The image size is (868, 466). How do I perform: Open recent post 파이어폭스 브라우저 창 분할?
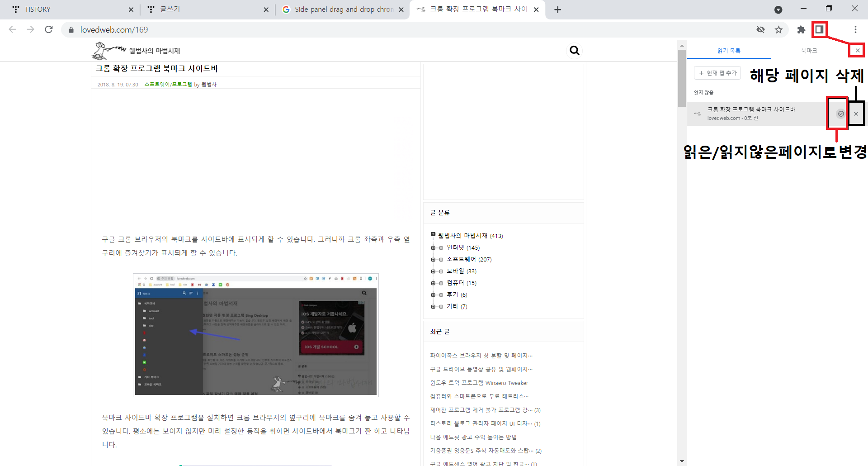[x=481, y=356]
